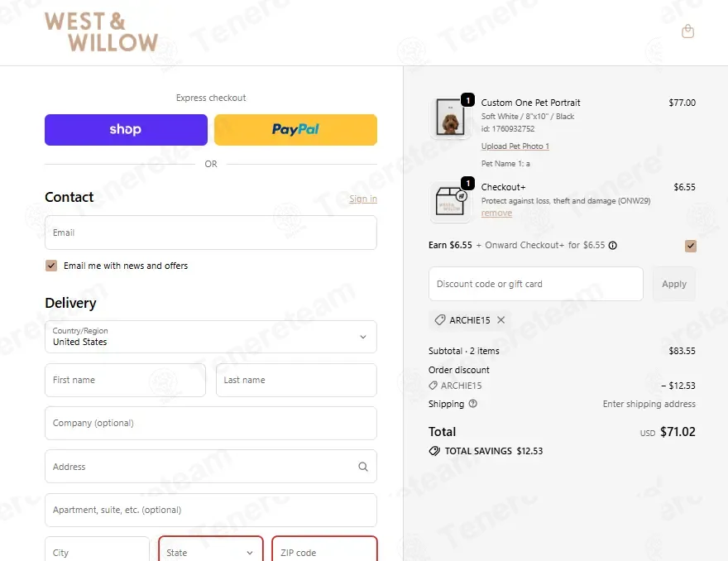Click the West & Willow logo
The image size is (728, 561).
101,32
